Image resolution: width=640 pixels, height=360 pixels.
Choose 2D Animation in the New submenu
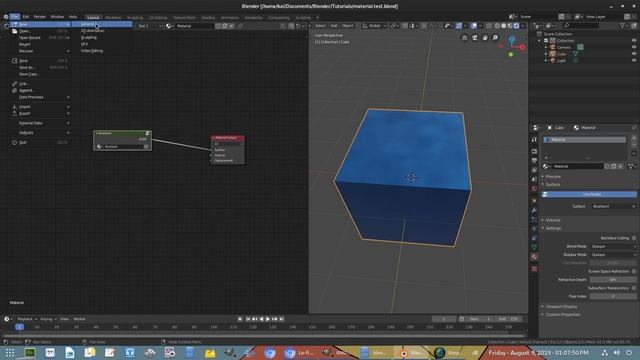click(102, 31)
